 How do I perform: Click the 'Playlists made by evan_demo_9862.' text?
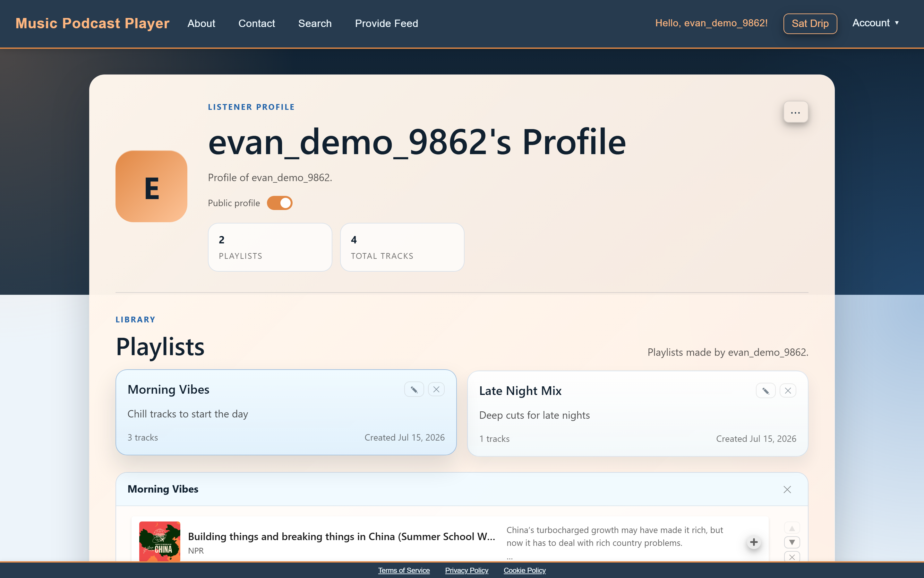tap(728, 352)
